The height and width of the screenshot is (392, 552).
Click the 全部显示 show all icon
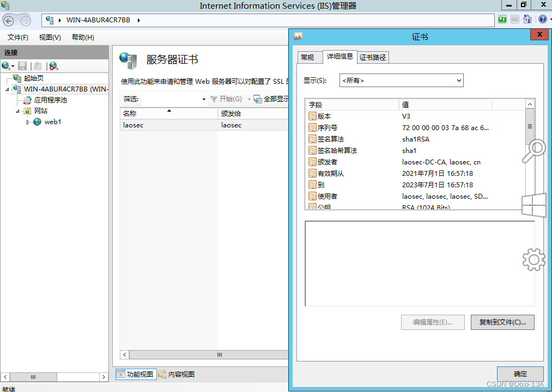coord(258,99)
